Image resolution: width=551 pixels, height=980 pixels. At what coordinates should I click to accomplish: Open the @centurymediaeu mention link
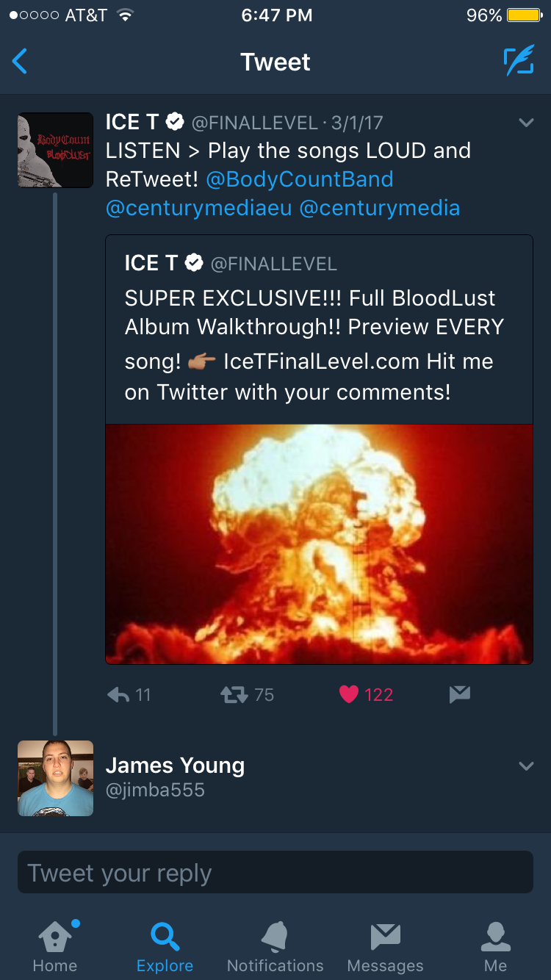point(198,208)
